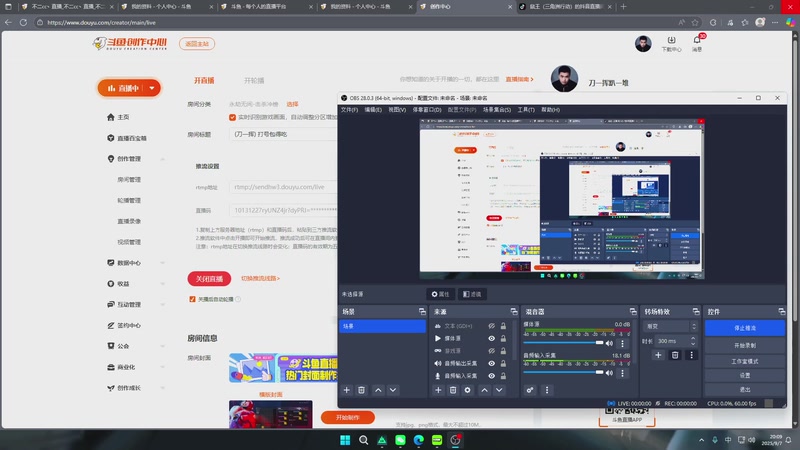800x450 pixels.
Task: Switch to the 开轮播 tab
Action: [254, 81]
